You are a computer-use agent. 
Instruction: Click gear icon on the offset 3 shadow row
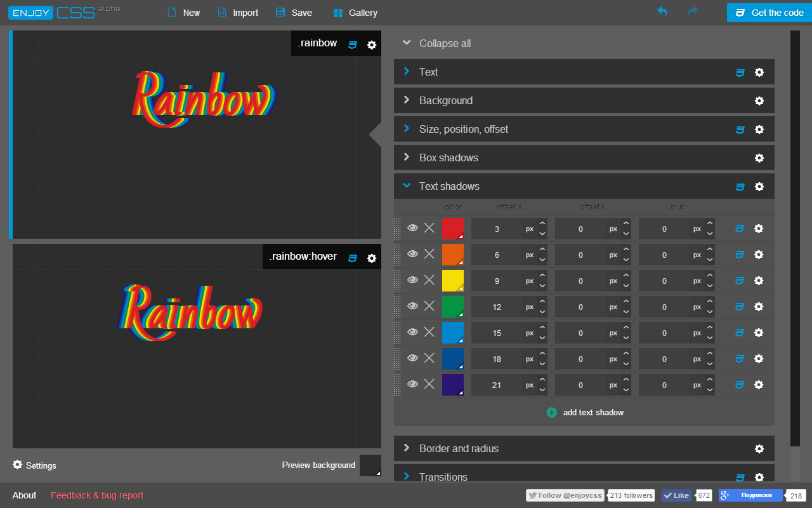[758, 229]
